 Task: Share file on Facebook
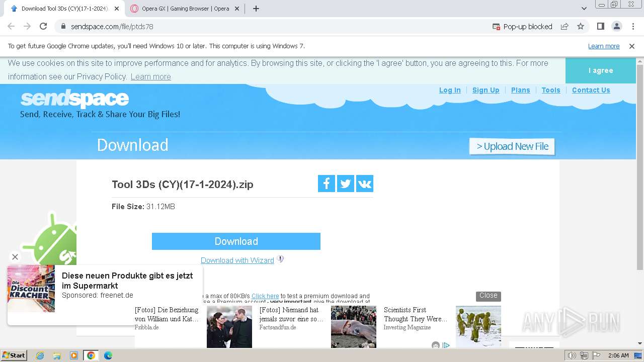point(327,184)
